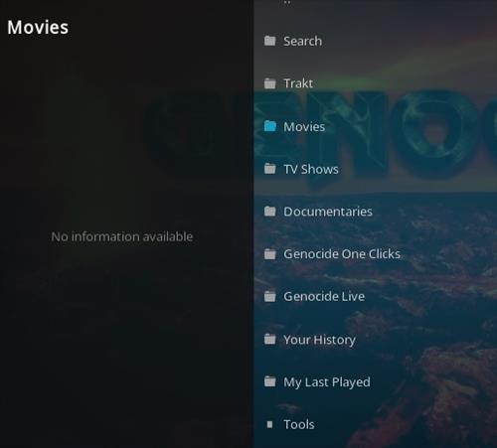This screenshot has height=448, width=497.
Task: Select the highlighted Movies list entry
Action: point(304,127)
